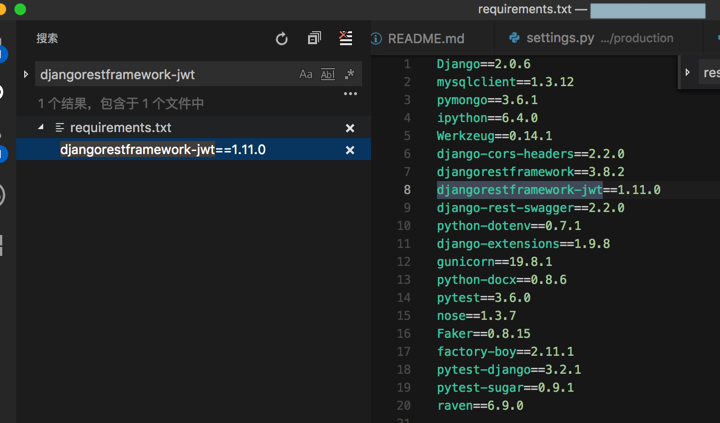Collapse requirements.txt result group
This screenshot has width=720, height=423.
tap(41, 128)
